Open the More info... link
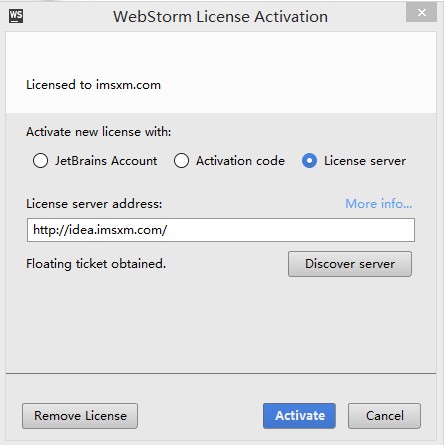The height and width of the screenshot is (445, 444). click(379, 203)
